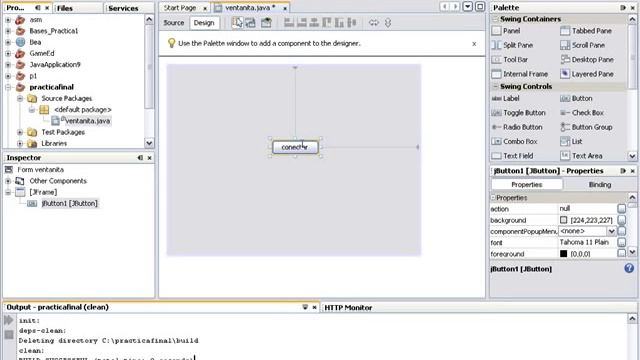Expand Other Components in Inspector
The height and width of the screenshot is (360, 640).
[8, 181]
